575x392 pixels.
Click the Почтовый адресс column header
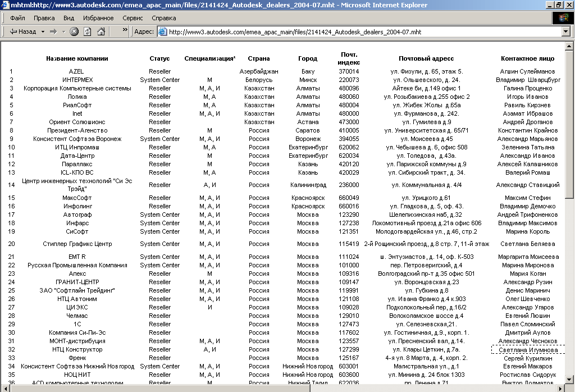click(426, 58)
